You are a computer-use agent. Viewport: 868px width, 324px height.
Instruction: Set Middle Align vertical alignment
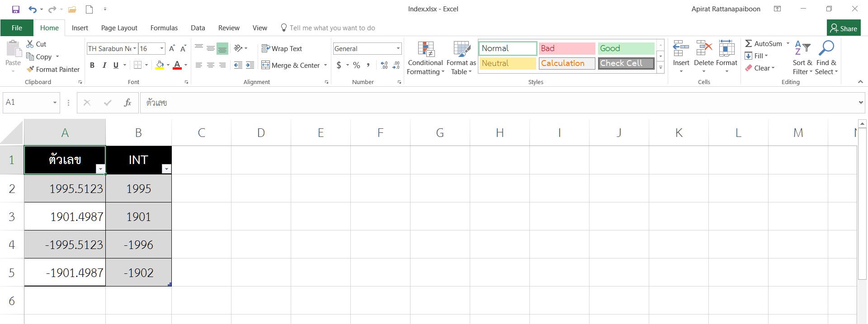pos(211,48)
